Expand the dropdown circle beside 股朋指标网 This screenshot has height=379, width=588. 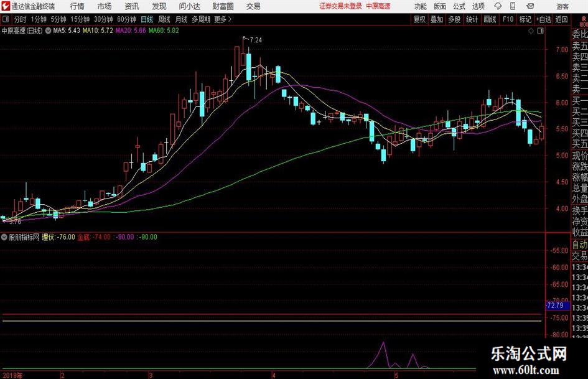click(x=4, y=236)
